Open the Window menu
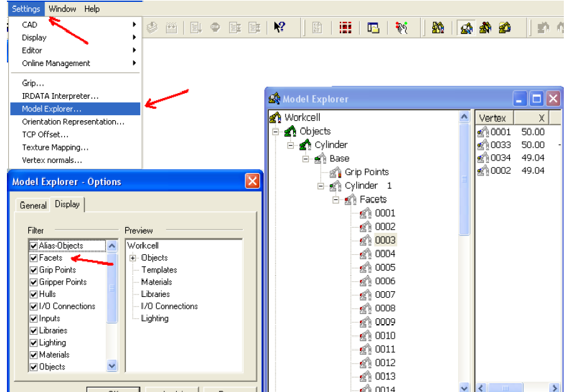572x392 pixels. [x=62, y=9]
